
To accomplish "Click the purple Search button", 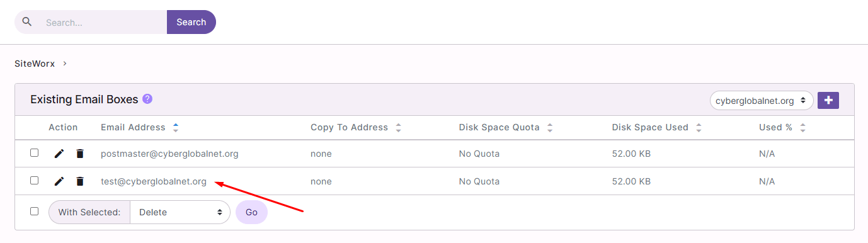I will [191, 22].
